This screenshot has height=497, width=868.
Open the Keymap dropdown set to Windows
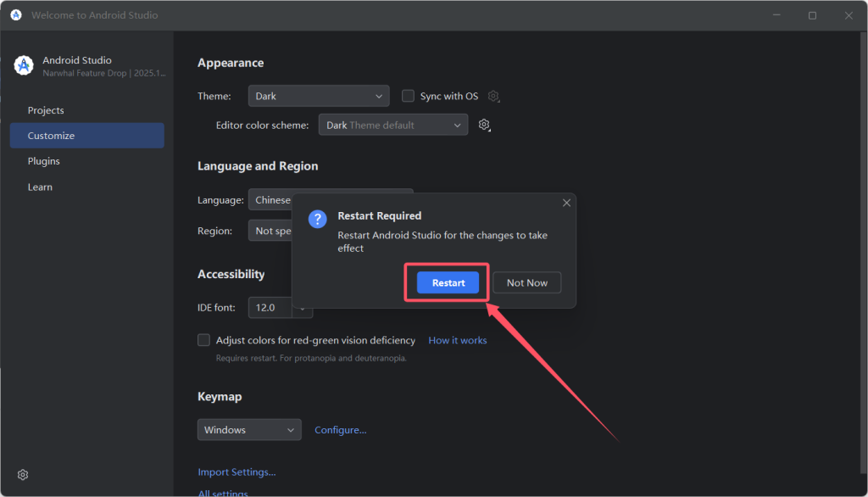pyautogui.click(x=249, y=430)
